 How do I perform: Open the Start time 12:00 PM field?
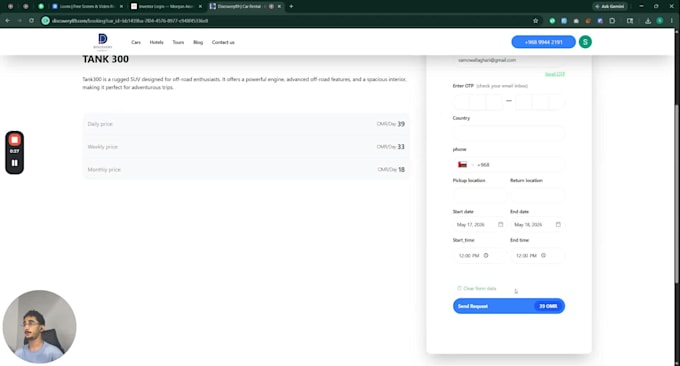[480, 255]
